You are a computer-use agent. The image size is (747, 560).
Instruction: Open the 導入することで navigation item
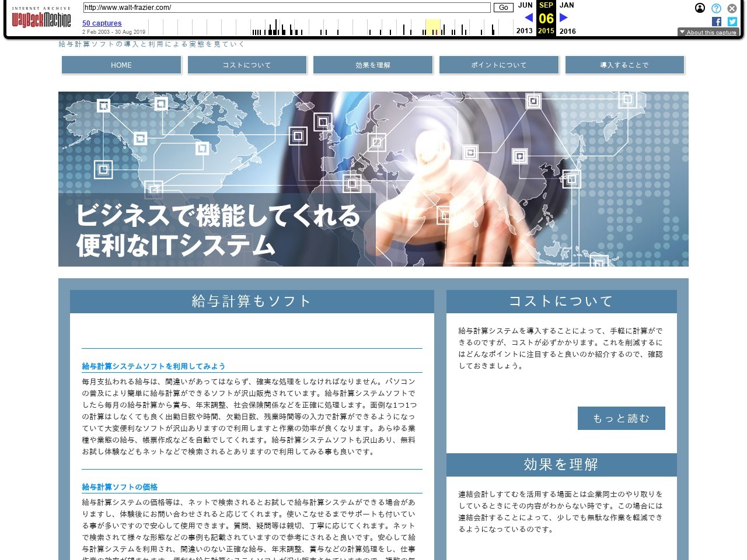point(624,65)
